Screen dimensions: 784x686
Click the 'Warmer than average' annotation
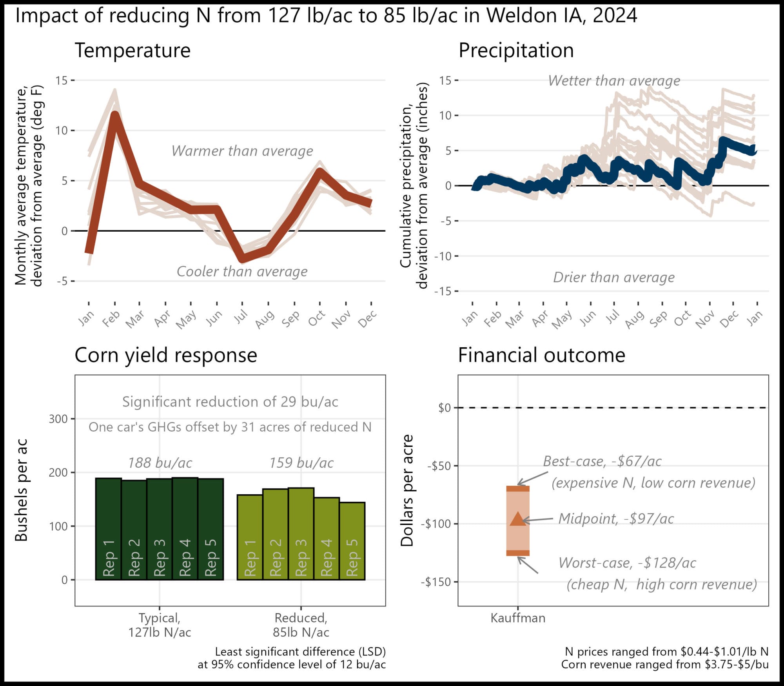(242, 151)
